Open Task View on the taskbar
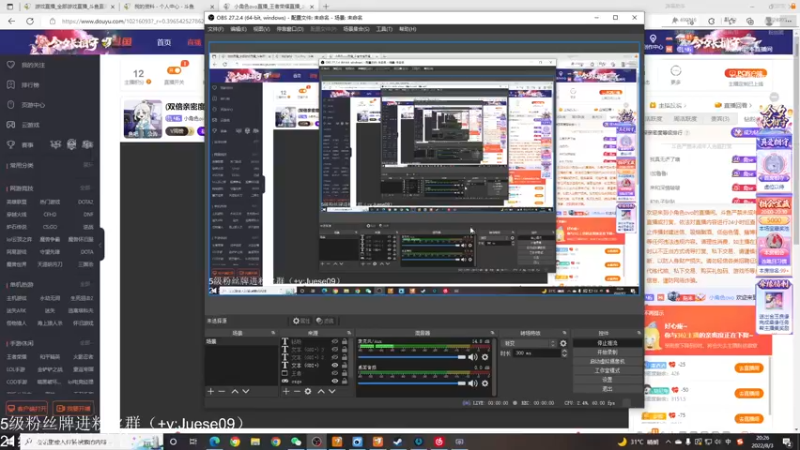Image resolution: width=800 pixels, height=450 pixels. coord(193,441)
